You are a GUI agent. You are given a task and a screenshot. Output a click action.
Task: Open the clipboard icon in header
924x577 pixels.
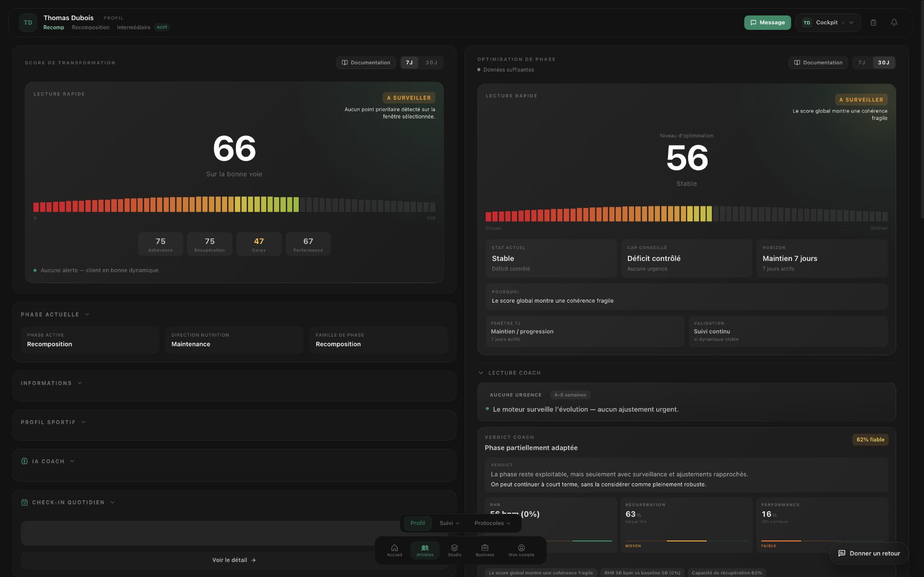(873, 23)
